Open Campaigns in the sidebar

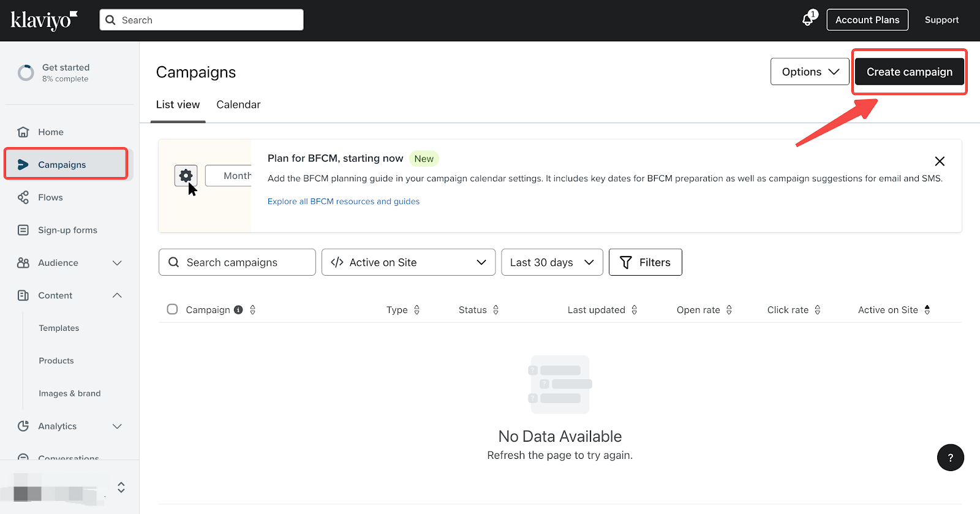click(66, 164)
